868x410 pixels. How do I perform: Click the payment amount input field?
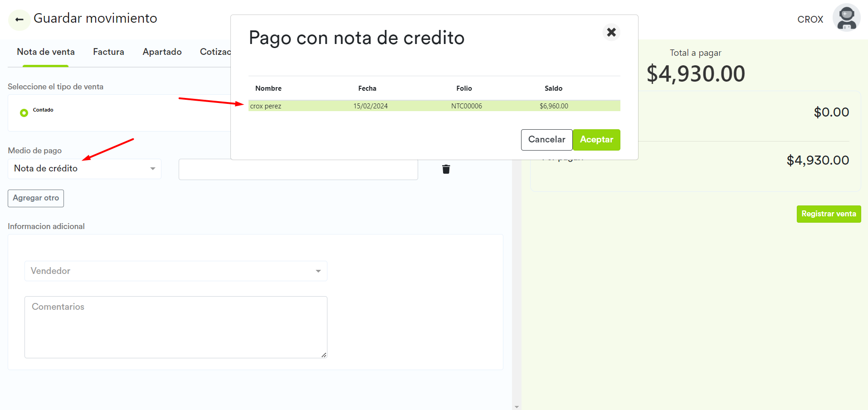tap(298, 171)
